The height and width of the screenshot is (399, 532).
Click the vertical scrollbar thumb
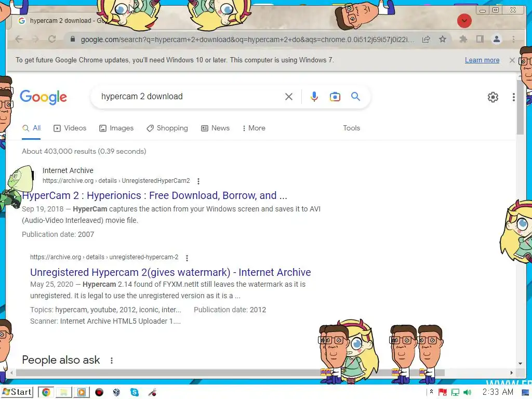click(x=520, y=107)
